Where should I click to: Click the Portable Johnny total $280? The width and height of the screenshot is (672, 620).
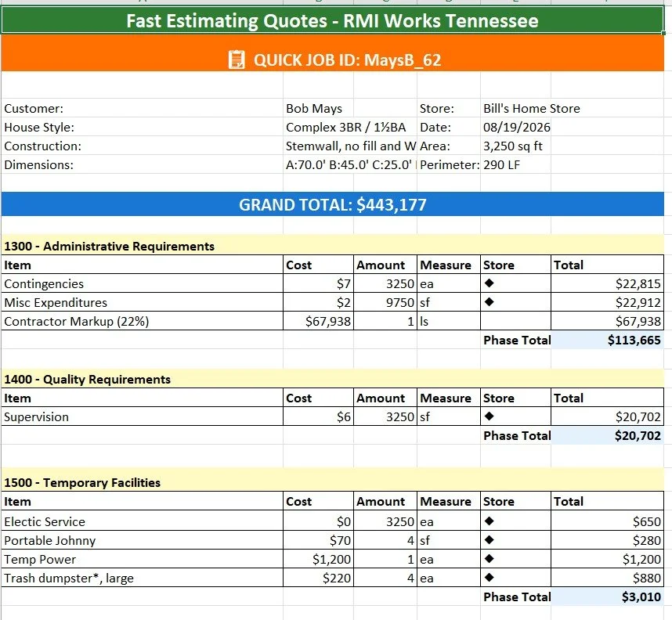click(607, 541)
